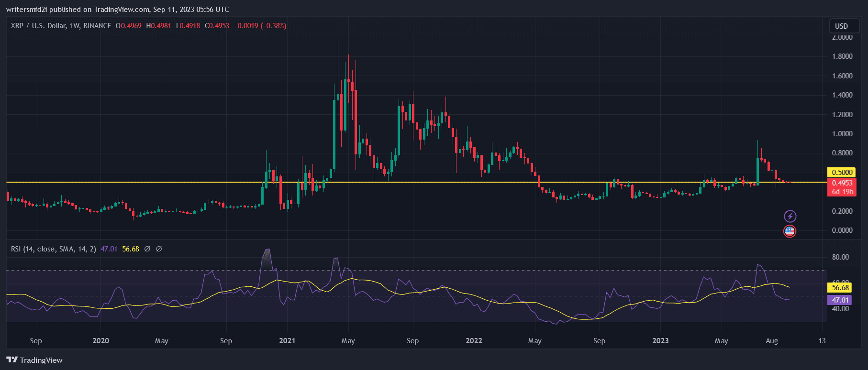Click the TradingView logo at bottom left

(x=34, y=360)
